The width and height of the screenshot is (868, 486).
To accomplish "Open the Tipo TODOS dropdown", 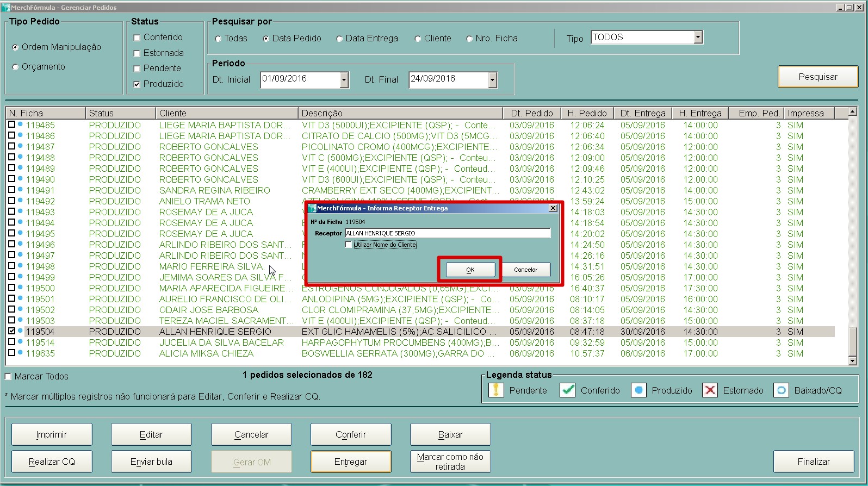I will [x=698, y=38].
